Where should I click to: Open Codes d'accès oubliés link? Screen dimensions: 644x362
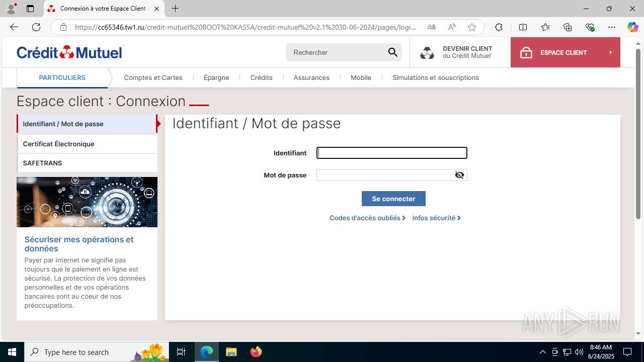(367, 218)
